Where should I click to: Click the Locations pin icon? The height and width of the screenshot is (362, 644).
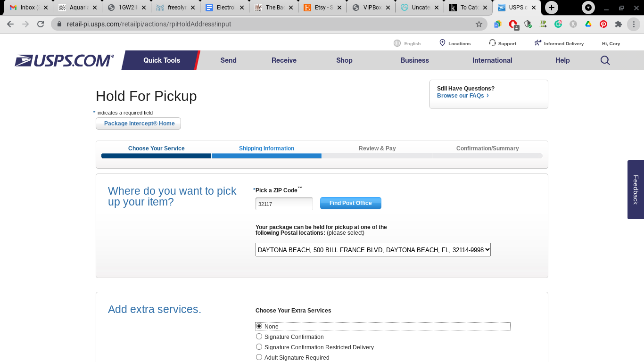[442, 43]
